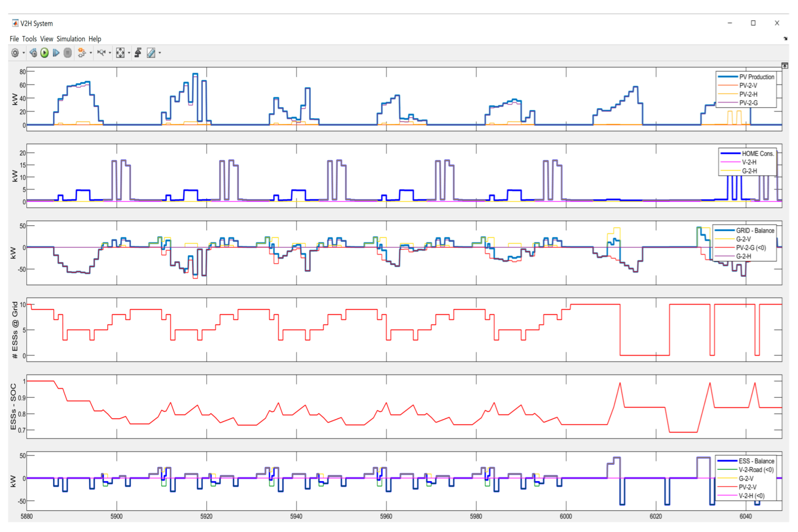Select the Zoom X magnifier tool

tap(101, 53)
